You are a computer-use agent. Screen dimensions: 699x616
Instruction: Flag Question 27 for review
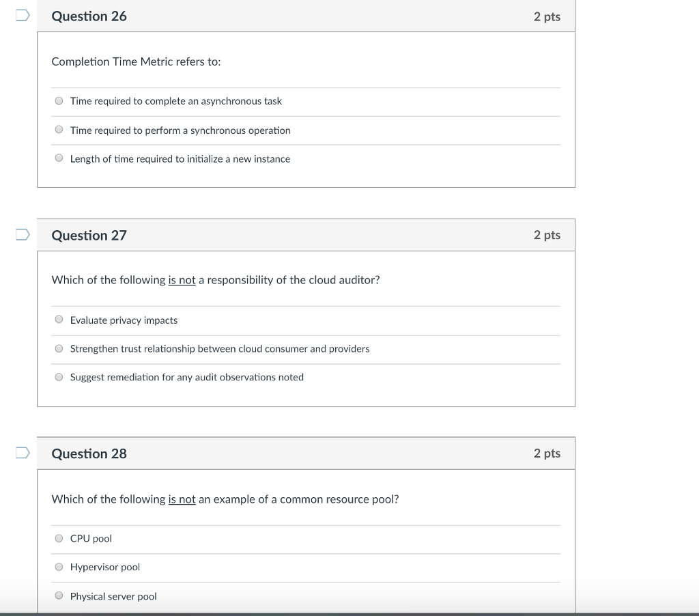(23, 235)
